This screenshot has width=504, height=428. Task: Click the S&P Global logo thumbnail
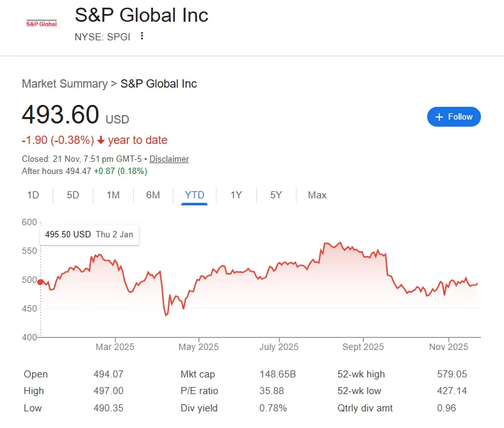[x=41, y=24]
